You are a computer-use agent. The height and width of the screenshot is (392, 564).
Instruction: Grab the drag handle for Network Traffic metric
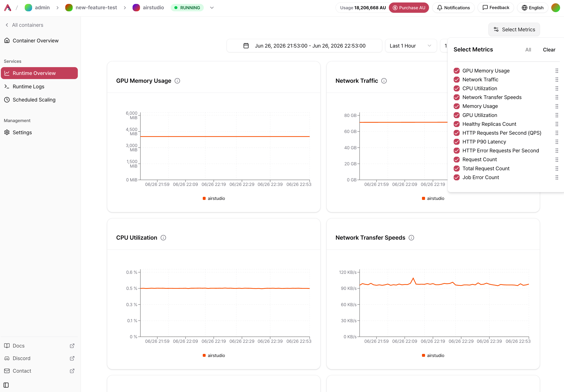click(557, 80)
